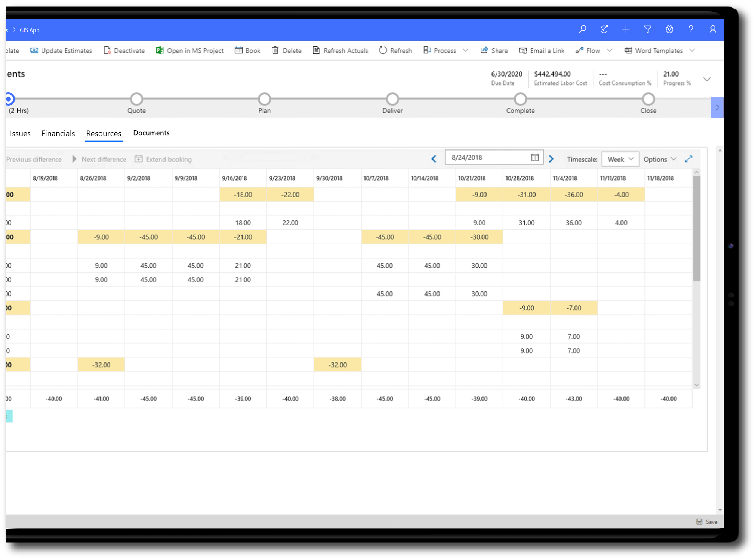Refresh Actuals for the project

(x=340, y=50)
